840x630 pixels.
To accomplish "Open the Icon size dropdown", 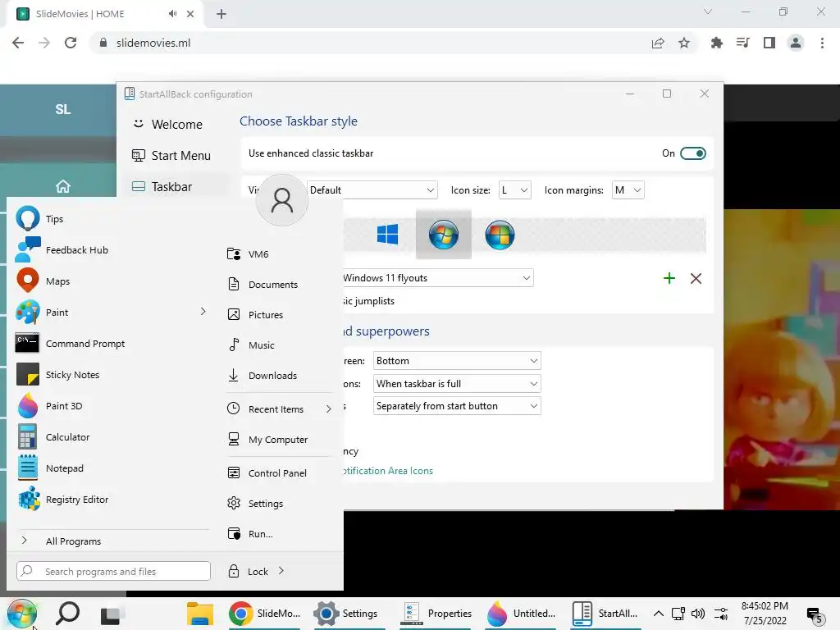I will point(515,190).
